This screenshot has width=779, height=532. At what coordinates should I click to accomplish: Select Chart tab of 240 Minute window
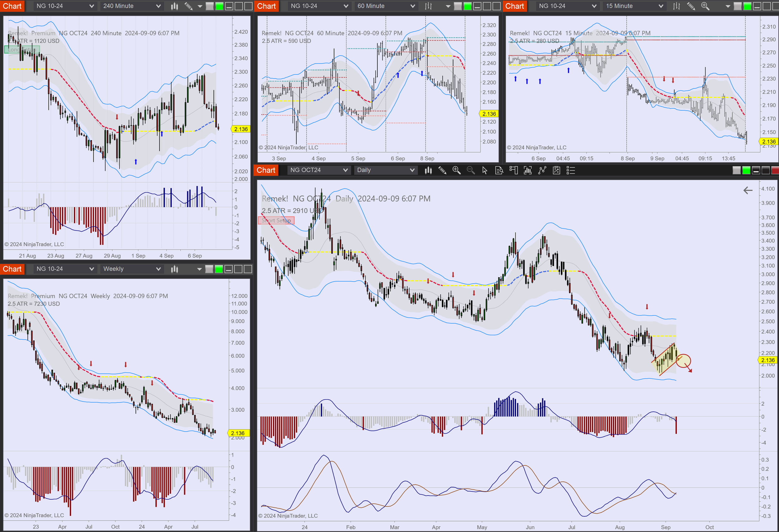pos(12,6)
